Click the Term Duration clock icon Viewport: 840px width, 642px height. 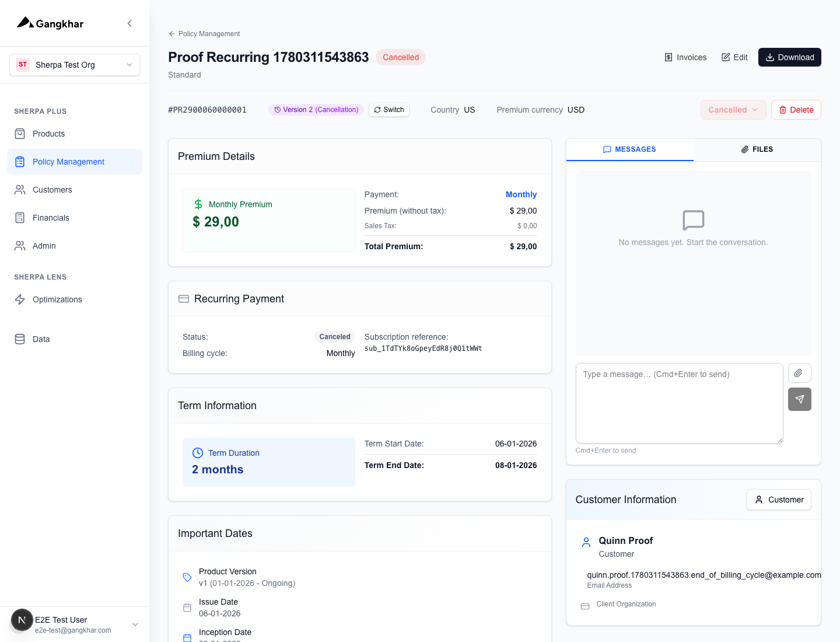(198, 453)
